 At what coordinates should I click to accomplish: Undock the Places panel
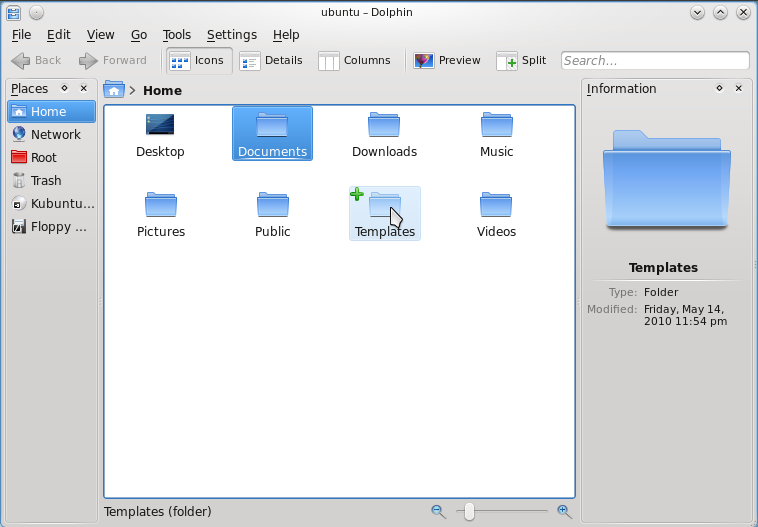point(65,89)
